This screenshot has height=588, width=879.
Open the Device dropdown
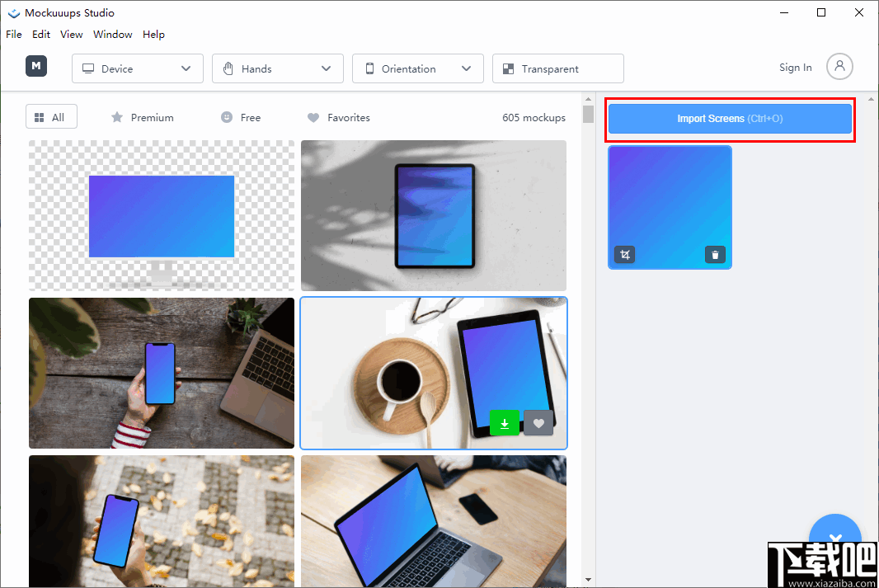pyautogui.click(x=137, y=68)
